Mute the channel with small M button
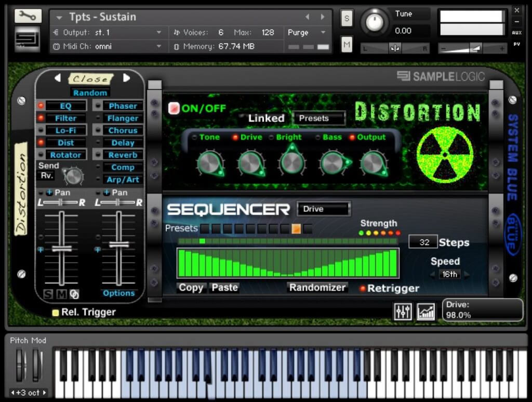The width and height of the screenshot is (532, 402). click(61, 294)
